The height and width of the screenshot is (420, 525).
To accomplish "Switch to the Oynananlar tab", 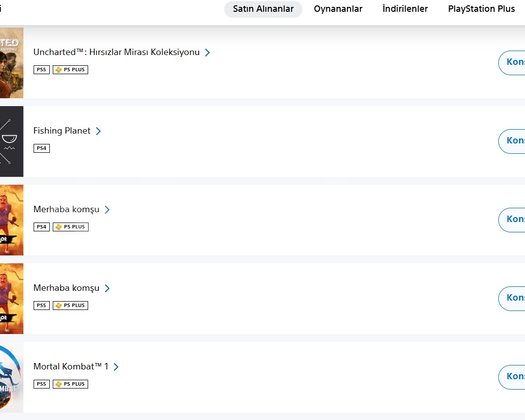I will 338,9.
